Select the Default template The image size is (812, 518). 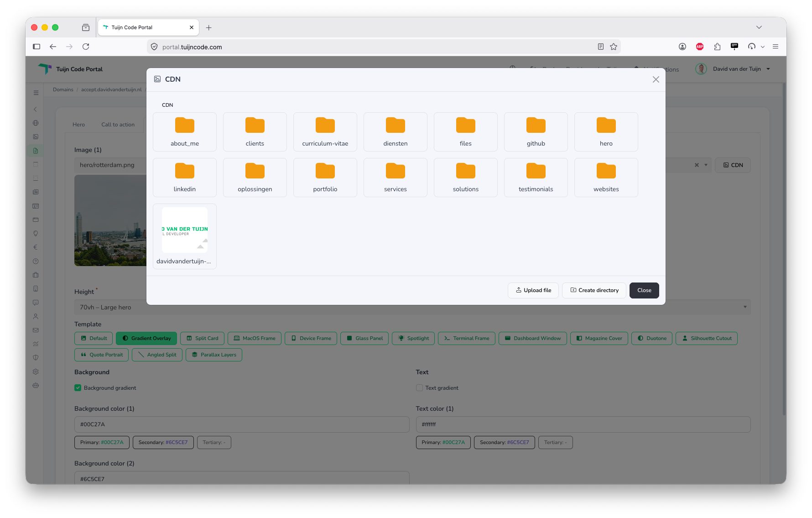coord(94,338)
